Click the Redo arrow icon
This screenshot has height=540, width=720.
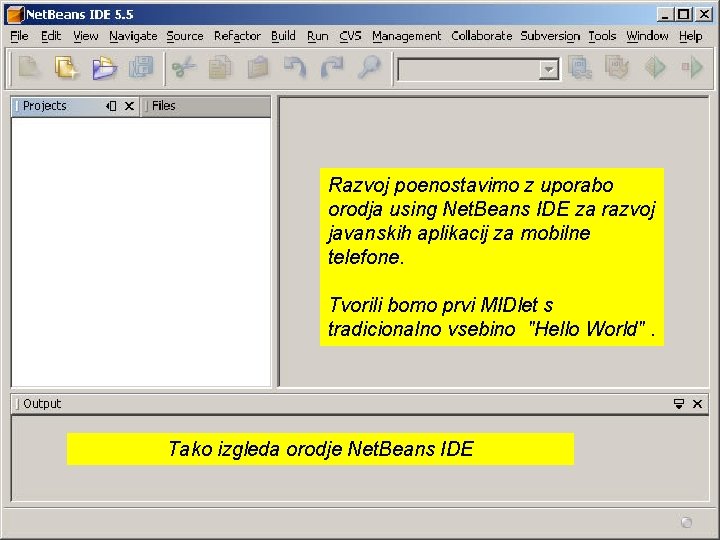click(x=332, y=68)
